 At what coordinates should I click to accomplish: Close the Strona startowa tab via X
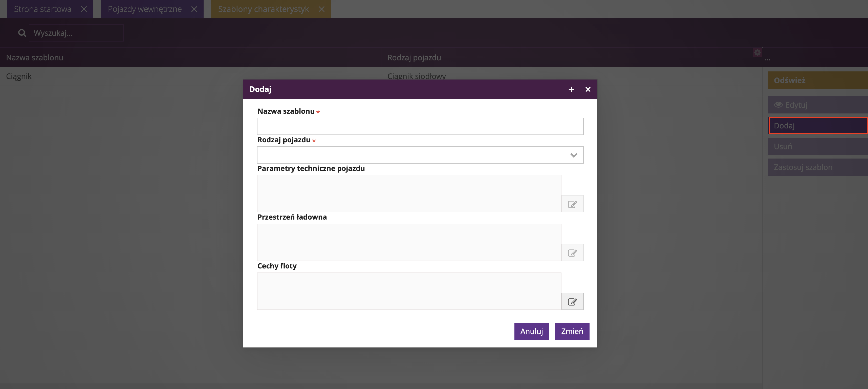(84, 9)
